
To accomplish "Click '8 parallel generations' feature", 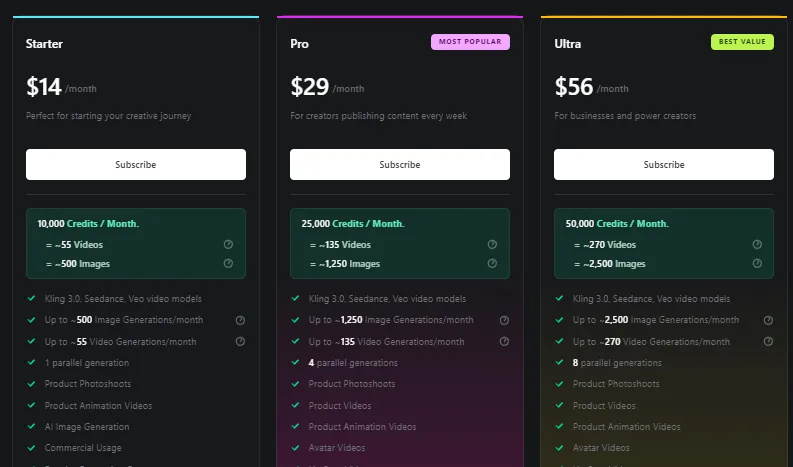I will point(617,363).
